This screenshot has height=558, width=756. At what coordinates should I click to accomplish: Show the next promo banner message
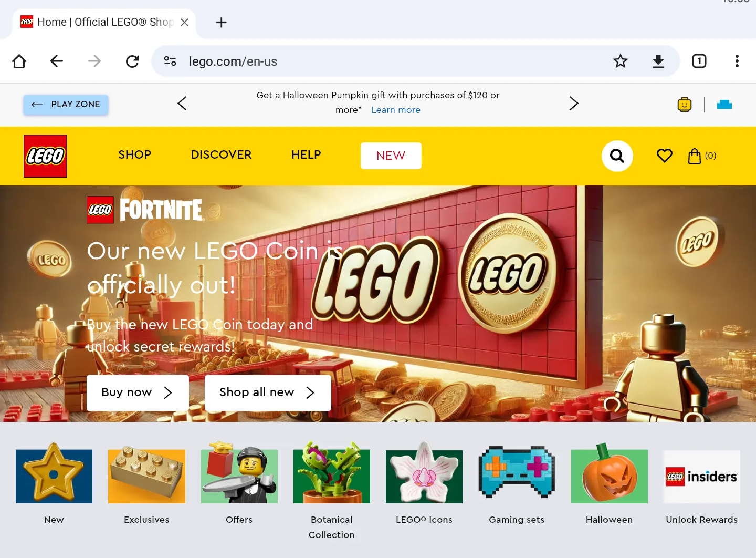(574, 103)
